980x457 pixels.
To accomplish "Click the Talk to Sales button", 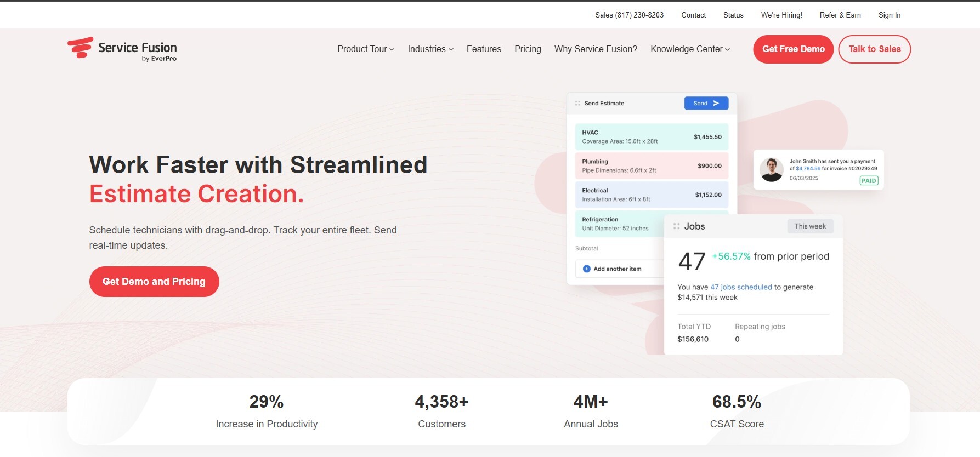I will click(874, 49).
